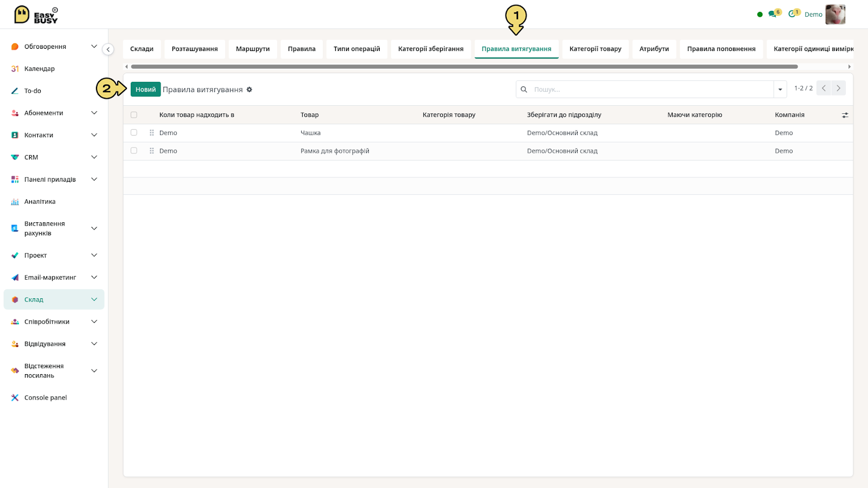Image resolution: width=868 pixels, height=488 pixels.
Task: Expand the Email-маркетинг chevron
Action: click(94, 278)
